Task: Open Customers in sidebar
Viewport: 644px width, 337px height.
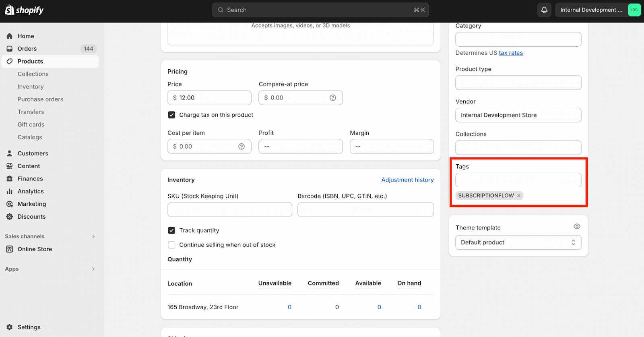Action: click(x=33, y=153)
